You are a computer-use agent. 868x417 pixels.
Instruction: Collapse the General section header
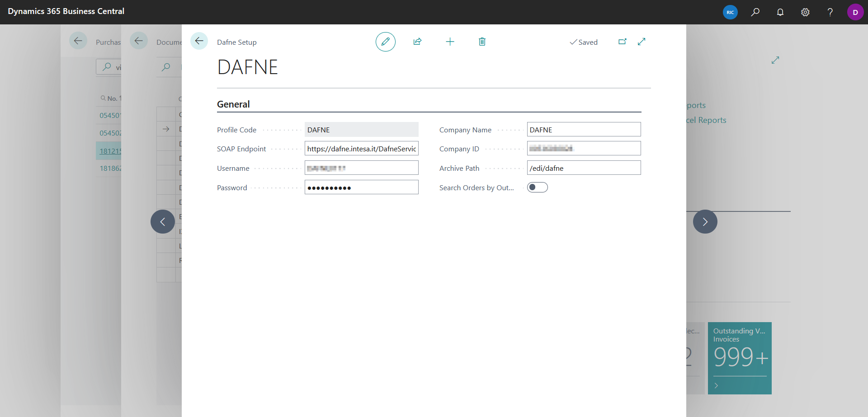[x=233, y=104]
